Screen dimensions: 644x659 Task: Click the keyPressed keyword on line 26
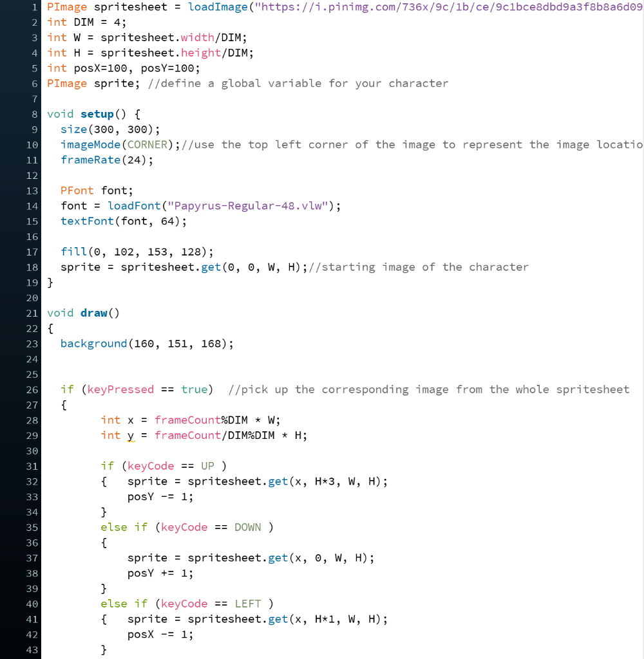pyautogui.click(x=120, y=389)
